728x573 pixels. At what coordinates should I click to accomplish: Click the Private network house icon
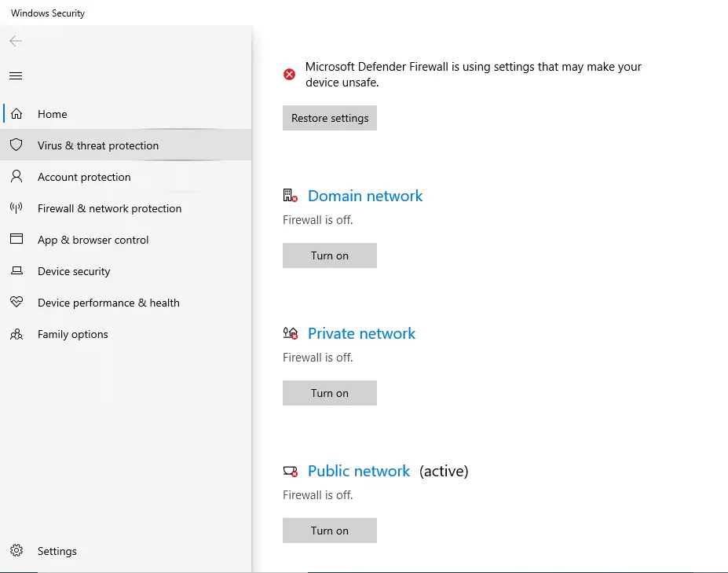pos(290,332)
